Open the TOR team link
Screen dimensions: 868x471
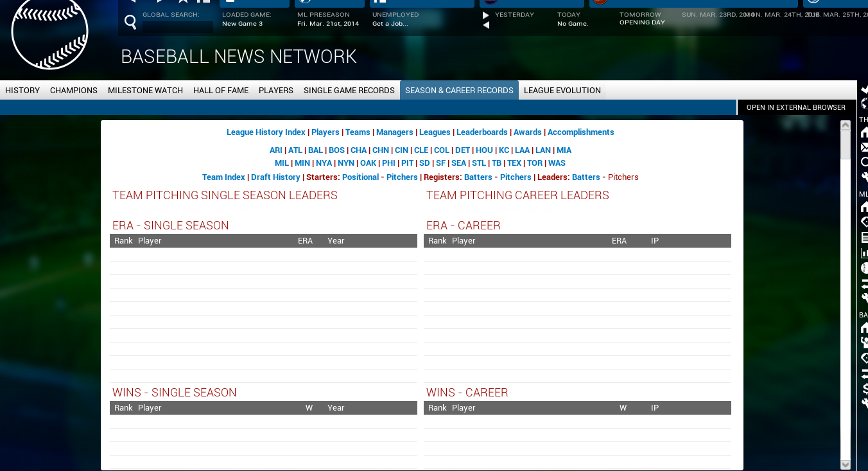(535, 163)
